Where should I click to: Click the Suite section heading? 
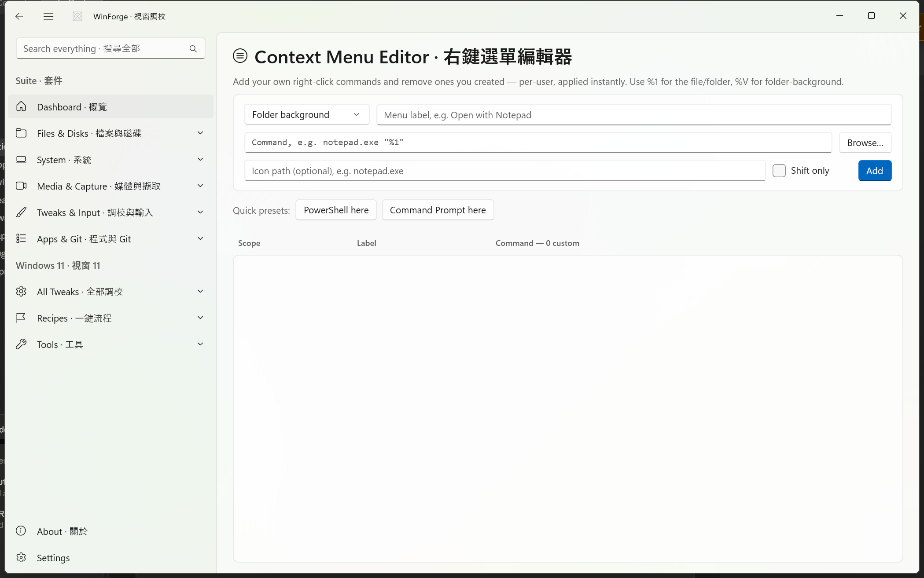[x=39, y=80]
